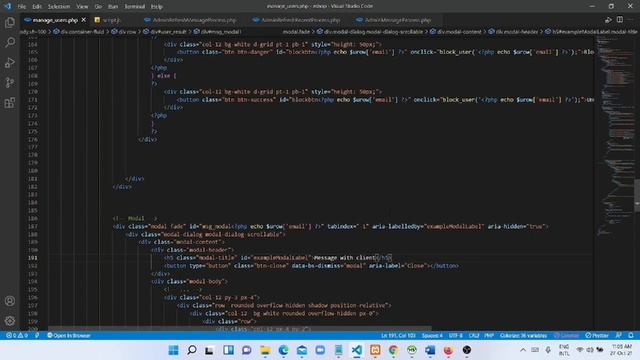Screen dimensions: 640x360
Task: Change the language mode via PHP
Action: click(489, 336)
